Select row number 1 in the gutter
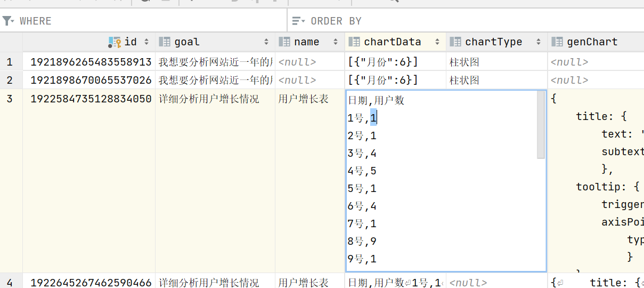644x288 pixels. [x=10, y=62]
